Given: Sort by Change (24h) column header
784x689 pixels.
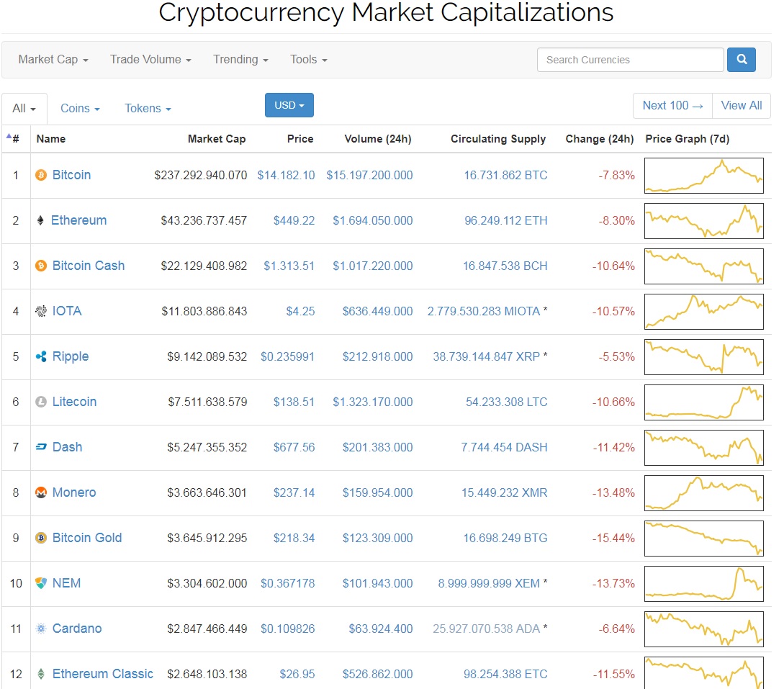Looking at the screenshot, I should (x=600, y=139).
